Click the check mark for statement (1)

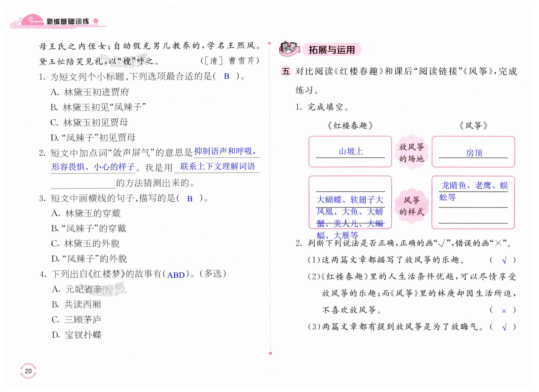tap(504, 260)
